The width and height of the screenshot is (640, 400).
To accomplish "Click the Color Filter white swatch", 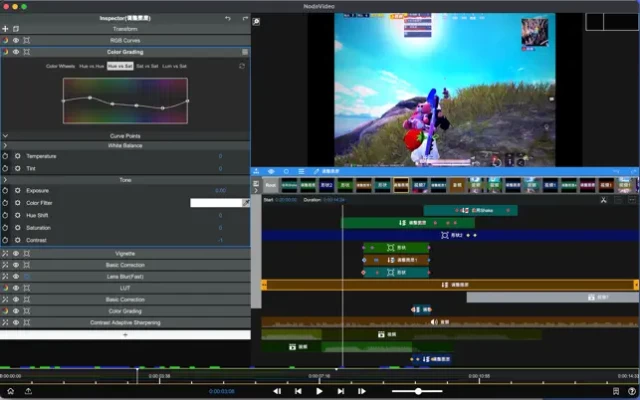I will (x=215, y=203).
